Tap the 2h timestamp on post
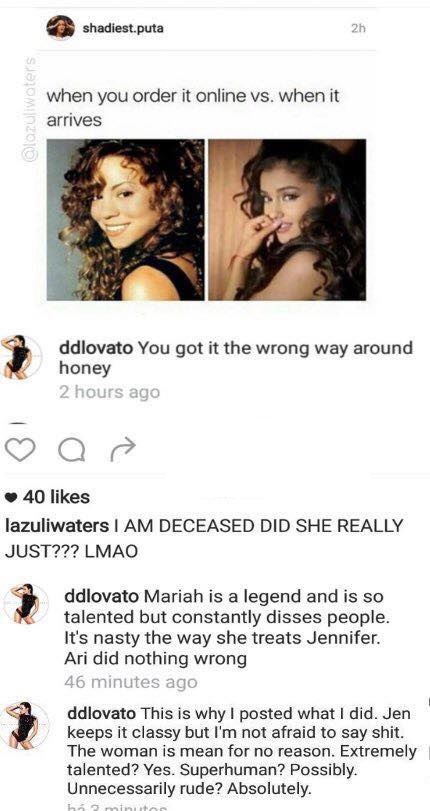This screenshot has height=811, width=430. (x=358, y=29)
